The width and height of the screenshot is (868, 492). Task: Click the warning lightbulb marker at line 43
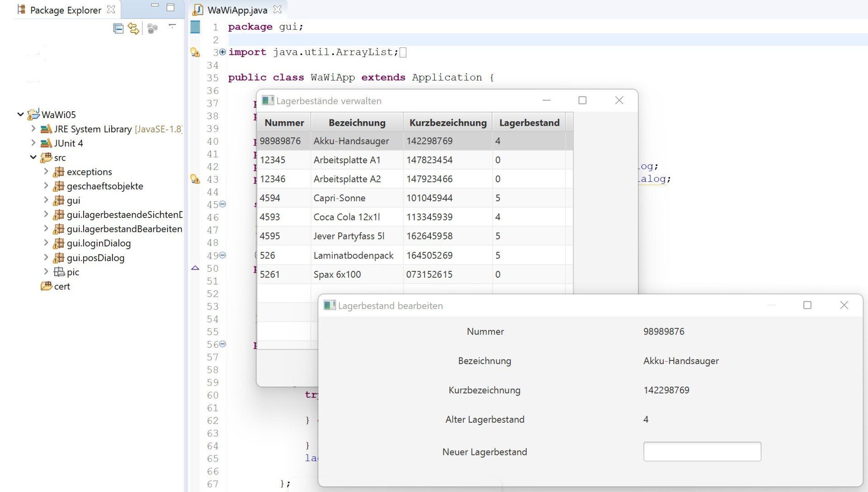195,179
